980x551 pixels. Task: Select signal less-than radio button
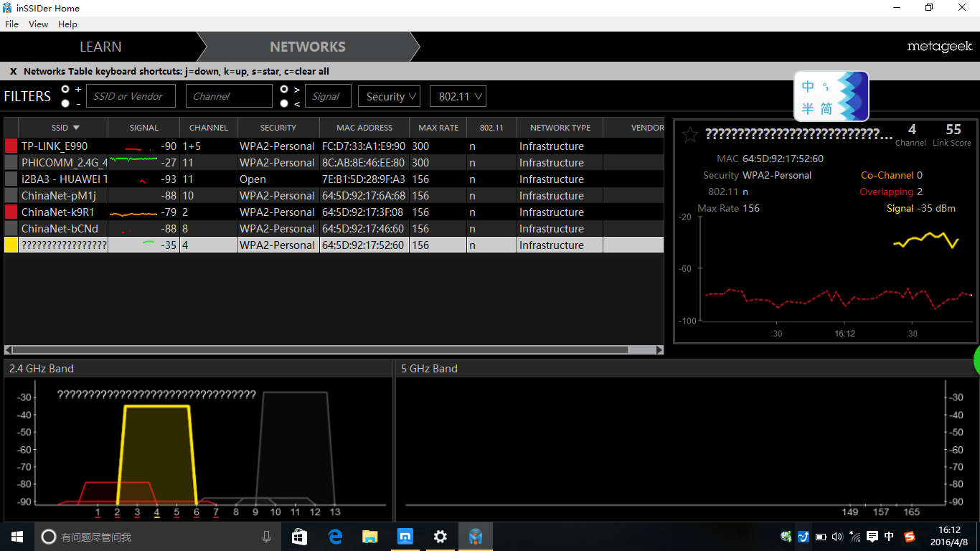coord(284,103)
